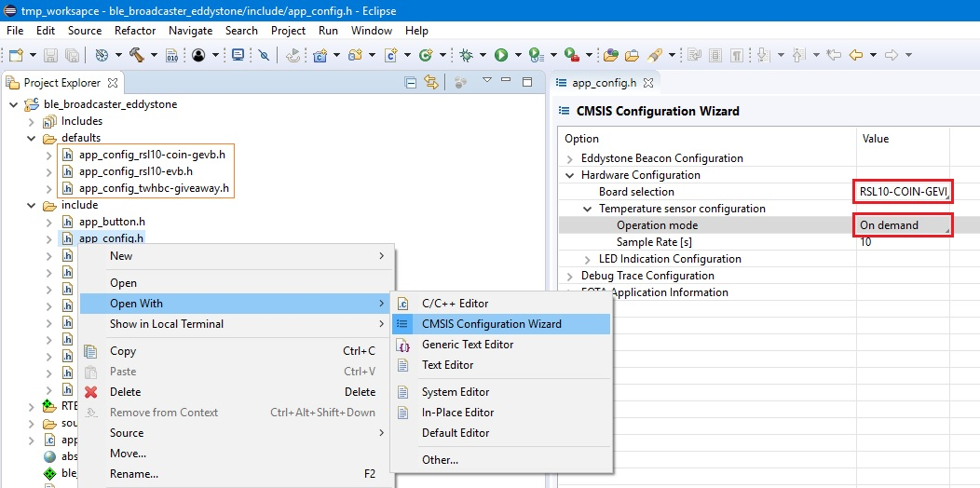Expand Debug Trace Configuration option
Screen dimensions: 980x488
tap(569, 277)
